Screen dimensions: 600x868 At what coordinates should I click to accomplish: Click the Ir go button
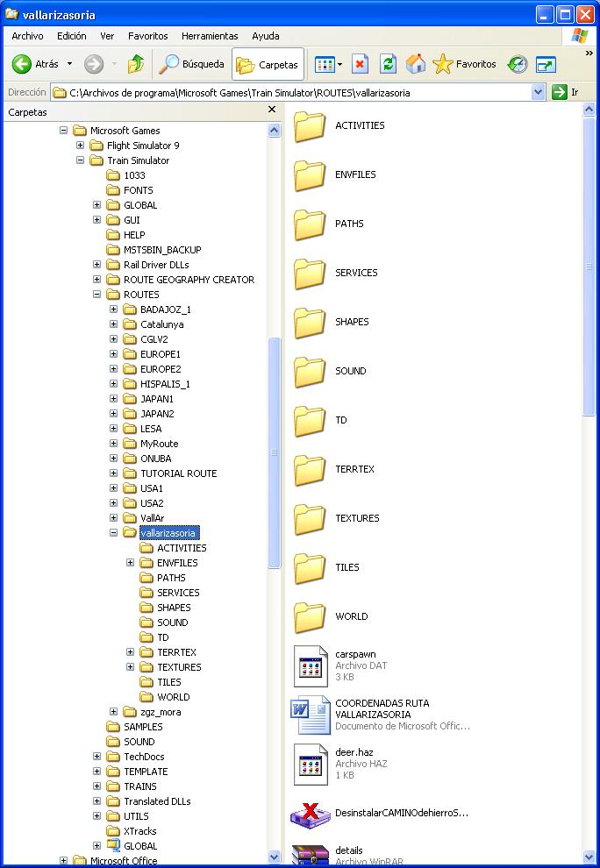[566, 92]
